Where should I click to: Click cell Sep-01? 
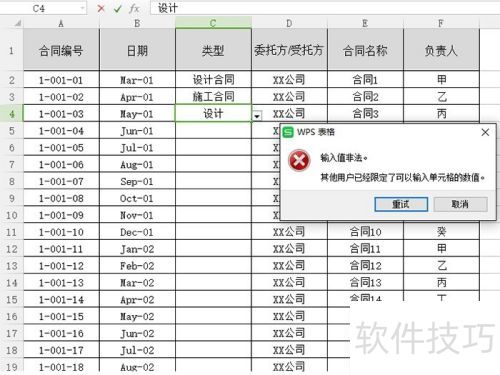tap(137, 181)
